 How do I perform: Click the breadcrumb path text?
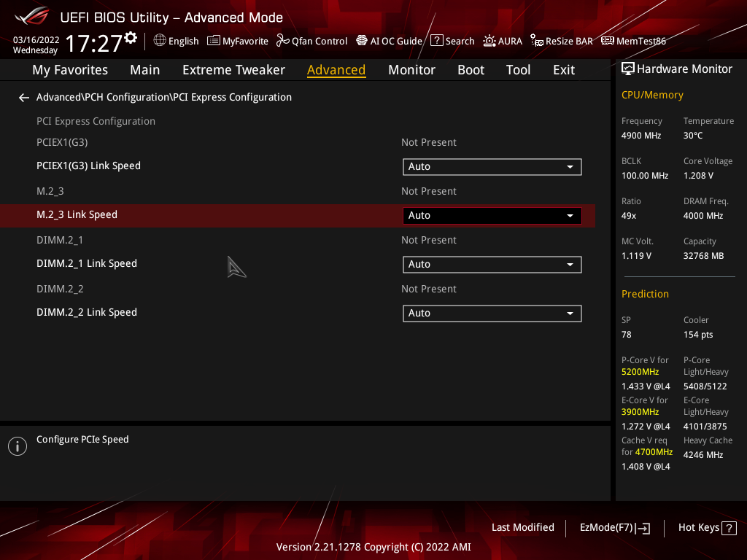click(x=164, y=97)
